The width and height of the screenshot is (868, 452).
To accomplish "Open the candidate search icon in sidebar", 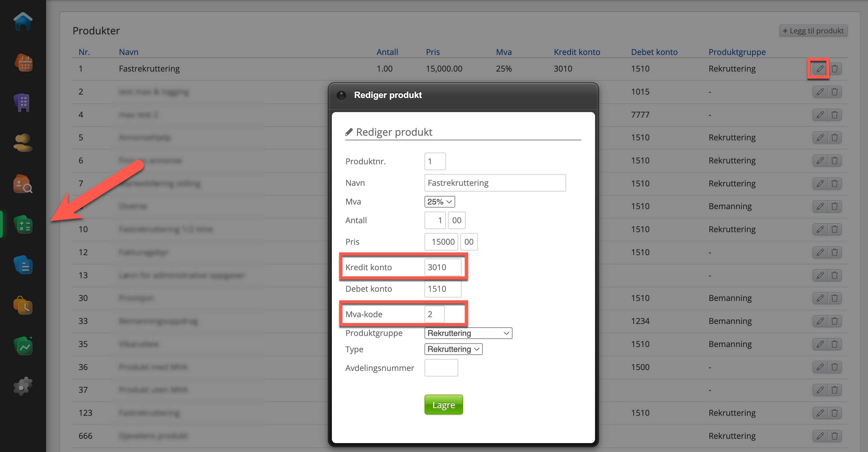I will [x=23, y=184].
